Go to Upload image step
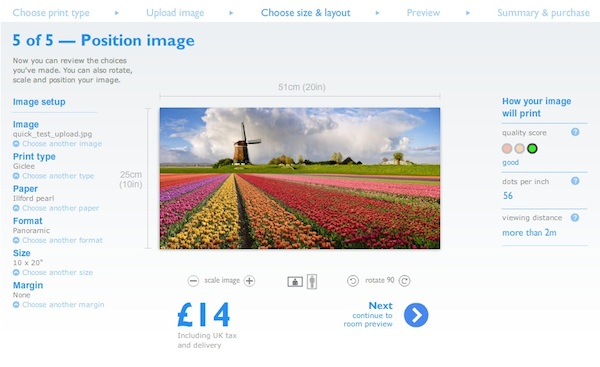600x367 pixels. [175, 13]
